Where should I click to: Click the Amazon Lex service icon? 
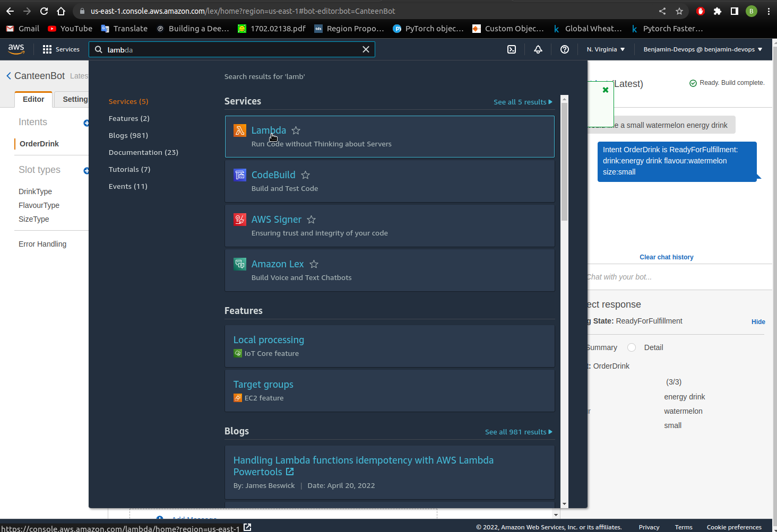point(240,264)
